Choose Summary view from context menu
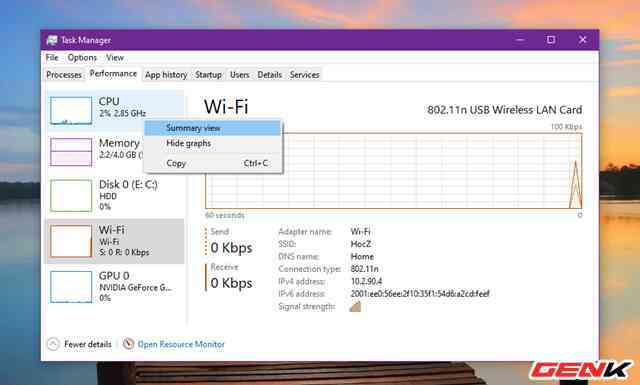This screenshot has width=640, height=385. (x=213, y=128)
